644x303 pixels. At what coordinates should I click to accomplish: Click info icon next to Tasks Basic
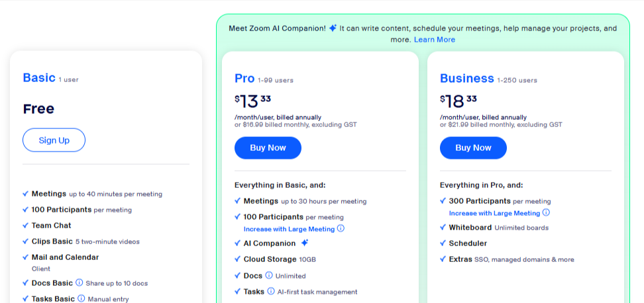tap(81, 298)
